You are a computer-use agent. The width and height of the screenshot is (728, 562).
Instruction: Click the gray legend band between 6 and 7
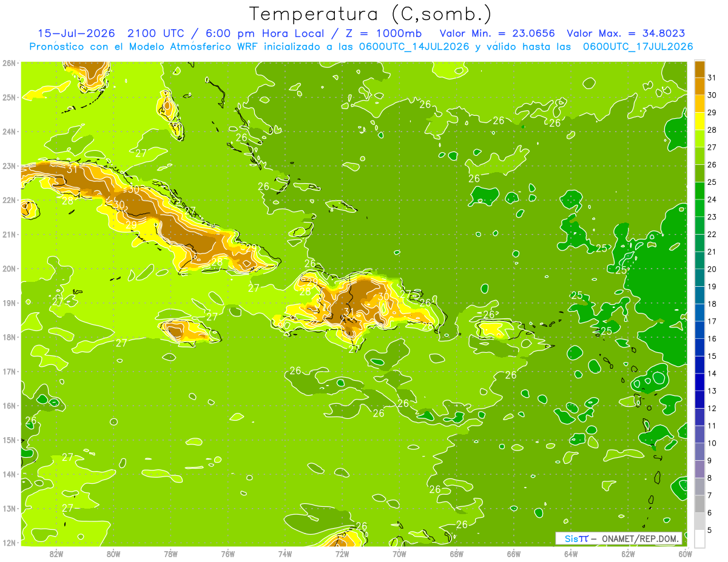pos(700,504)
